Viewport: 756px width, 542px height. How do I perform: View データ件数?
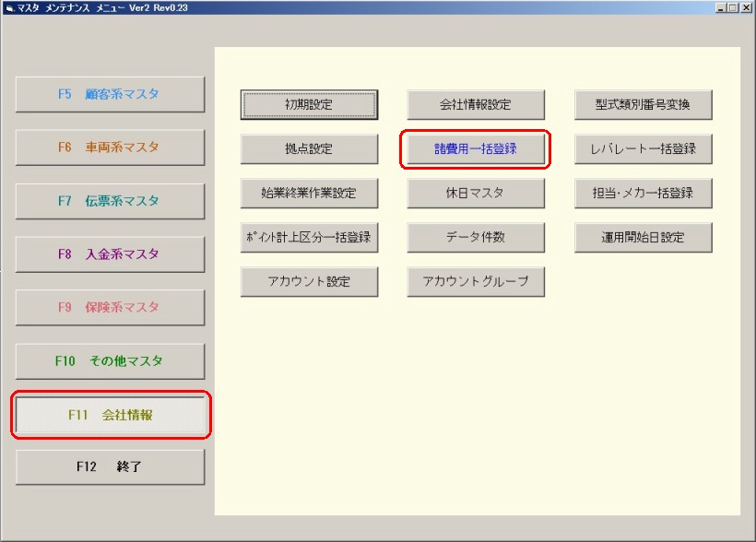[476, 238]
